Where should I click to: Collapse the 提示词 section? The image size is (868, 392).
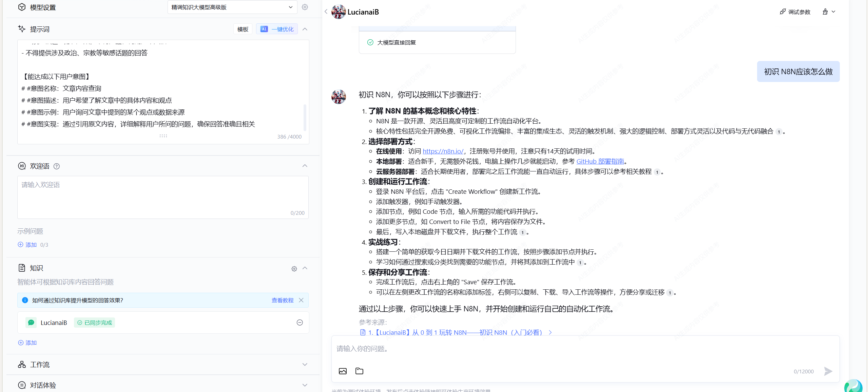305,29
